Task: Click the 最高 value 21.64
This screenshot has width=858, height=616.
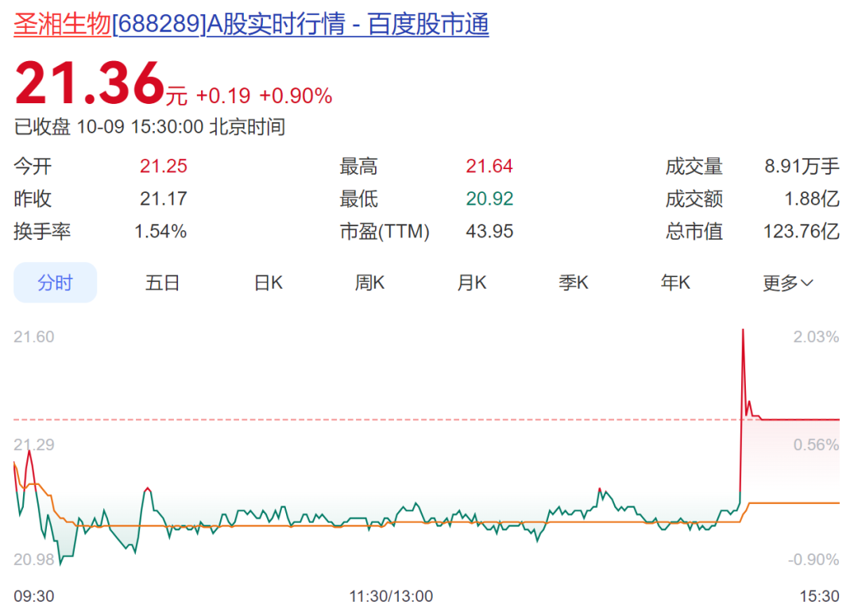Action: click(489, 167)
